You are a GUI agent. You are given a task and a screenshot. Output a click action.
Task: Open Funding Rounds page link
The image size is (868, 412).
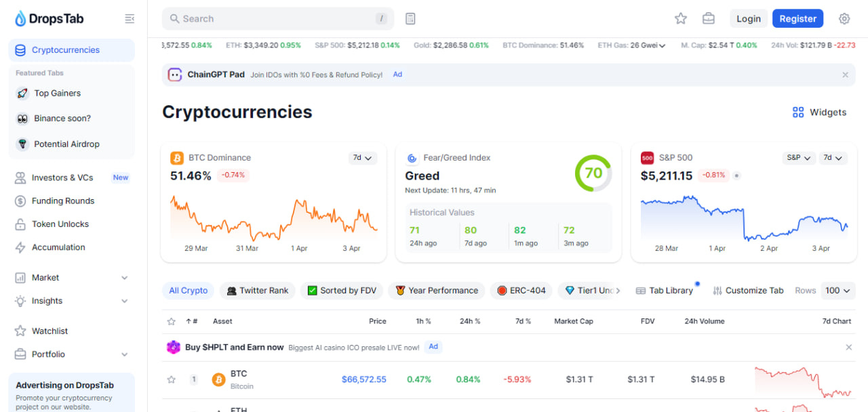click(63, 201)
